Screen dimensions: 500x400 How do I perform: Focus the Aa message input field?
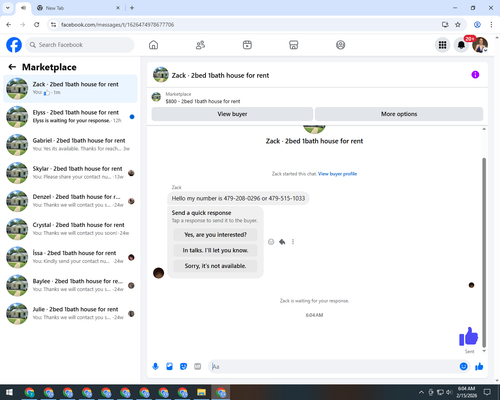click(x=333, y=367)
